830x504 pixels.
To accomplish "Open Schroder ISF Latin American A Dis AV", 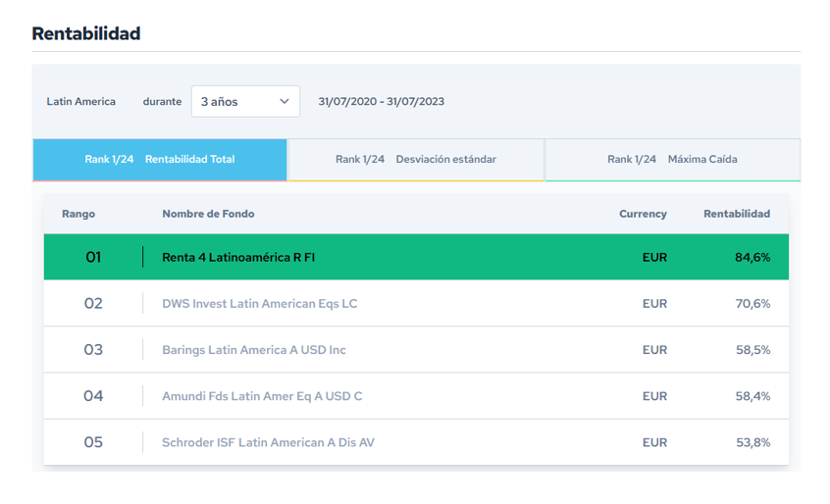I will [x=268, y=442].
